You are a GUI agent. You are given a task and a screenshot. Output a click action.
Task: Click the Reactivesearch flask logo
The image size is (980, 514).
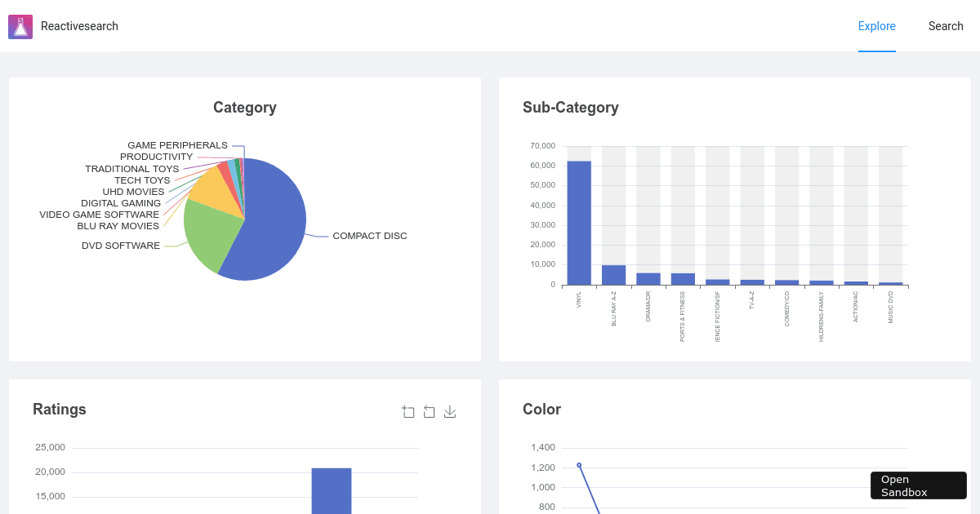coord(20,26)
